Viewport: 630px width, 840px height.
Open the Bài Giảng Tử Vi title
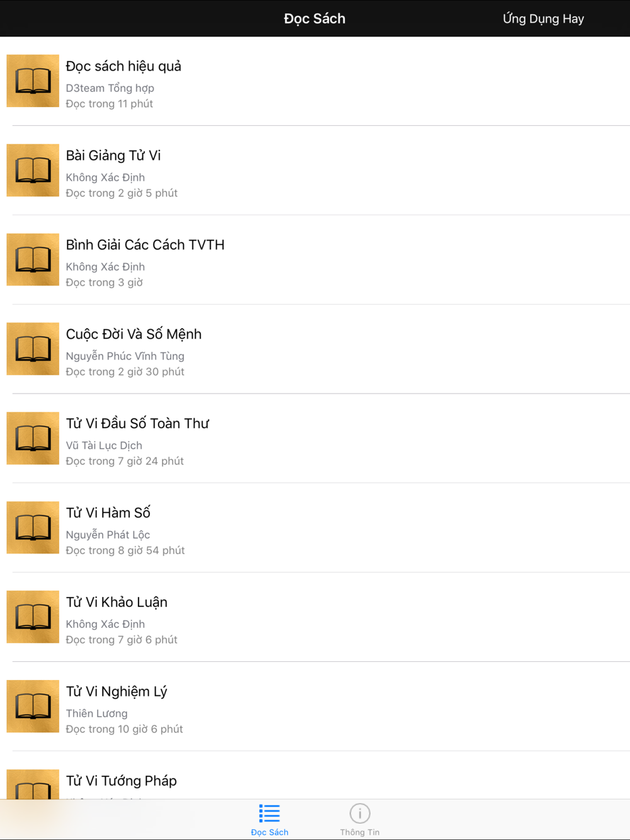click(113, 156)
